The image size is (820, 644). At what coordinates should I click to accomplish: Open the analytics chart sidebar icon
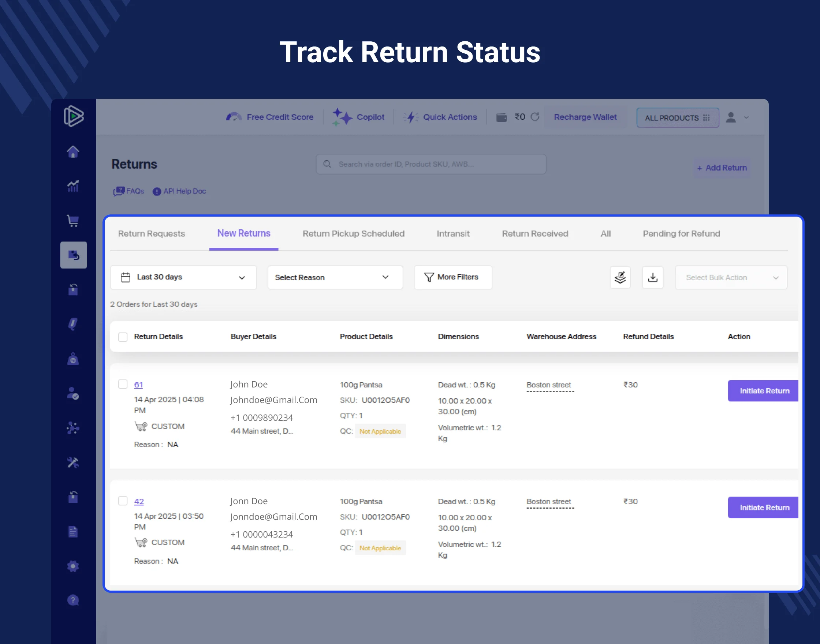click(x=73, y=186)
